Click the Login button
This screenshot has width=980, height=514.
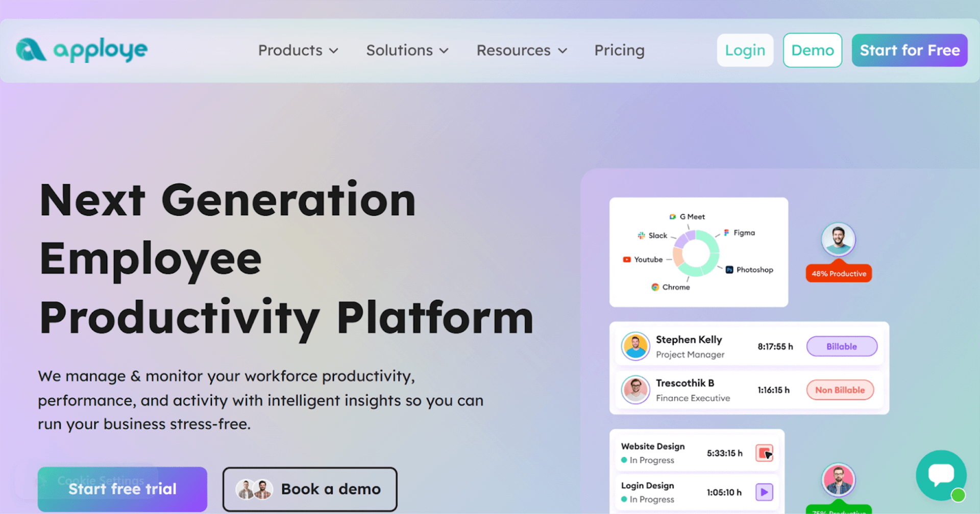click(x=745, y=50)
